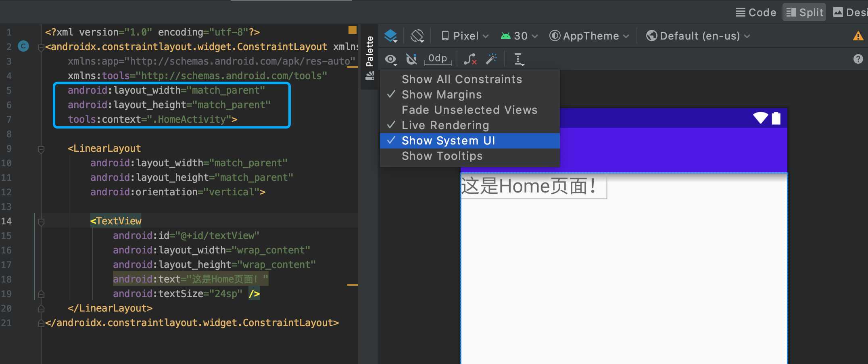Click the fold end marker on line 20

[x=41, y=308]
